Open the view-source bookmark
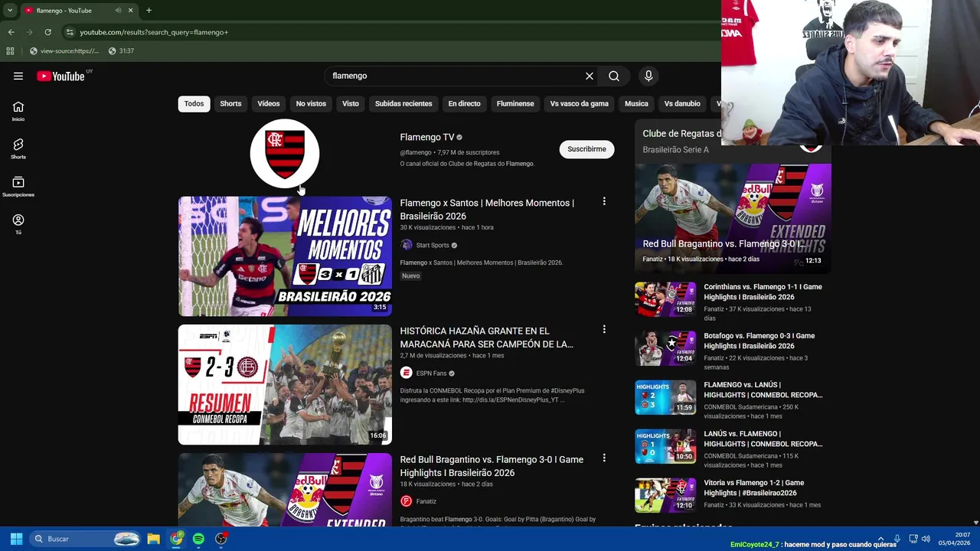 (x=64, y=51)
